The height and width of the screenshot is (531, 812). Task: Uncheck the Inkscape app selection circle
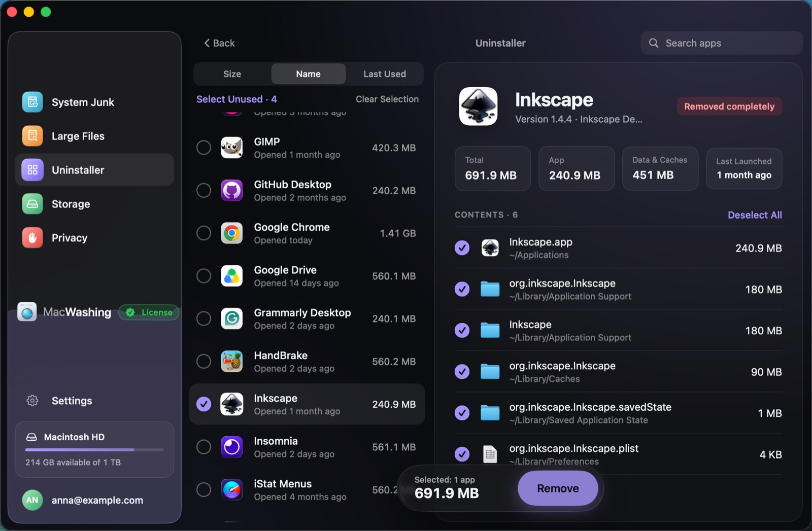click(204, 404)
